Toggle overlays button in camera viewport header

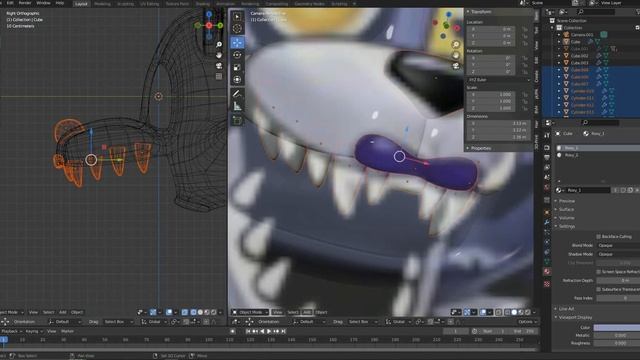(483, 312)
